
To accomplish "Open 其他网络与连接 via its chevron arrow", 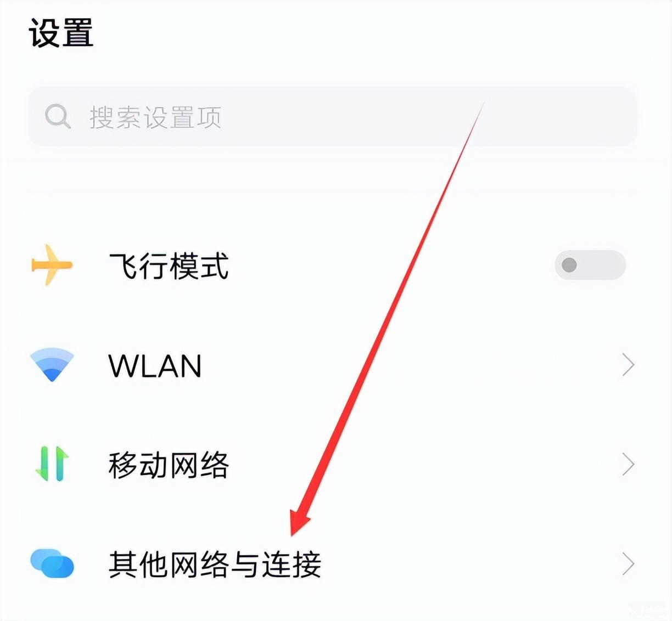I will tap(628, 564).
